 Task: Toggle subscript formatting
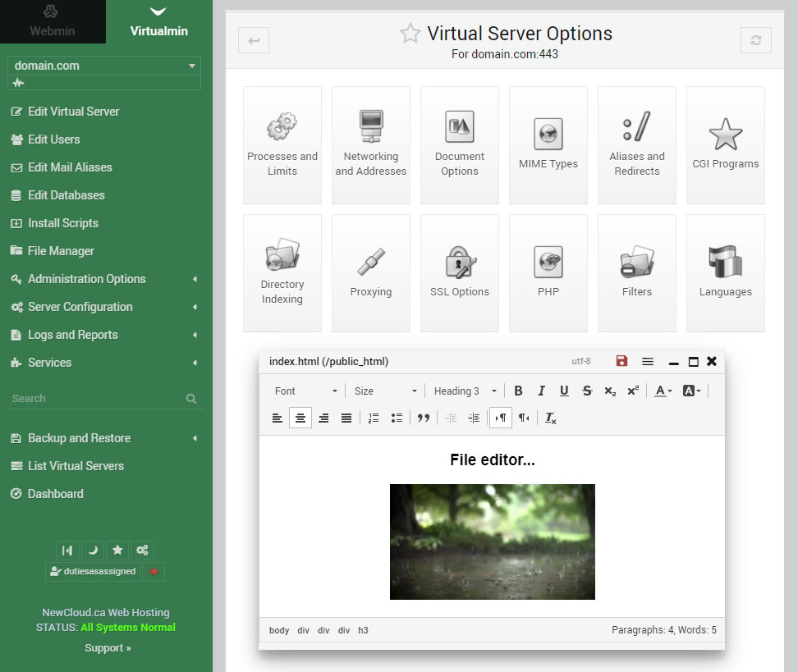click(x=610, y=391)
